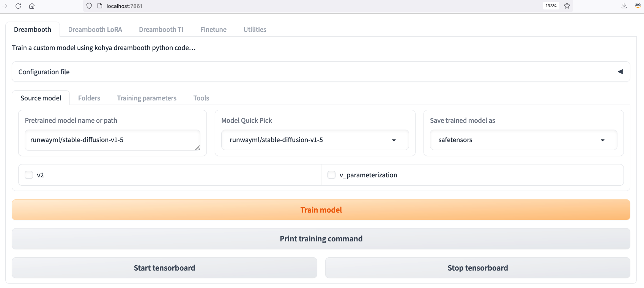Click the extension icon at toolbar's far right
The height and width of the screenshot is (288, 644).
coord(638,5)
